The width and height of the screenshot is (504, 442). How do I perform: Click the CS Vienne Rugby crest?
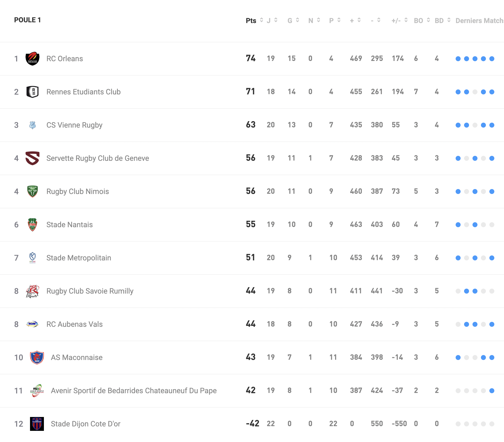point(32,125)
